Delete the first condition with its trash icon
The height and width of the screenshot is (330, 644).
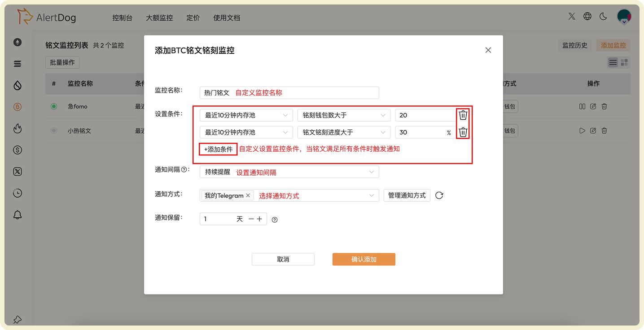pyautogui.click(x=463, y=115)
